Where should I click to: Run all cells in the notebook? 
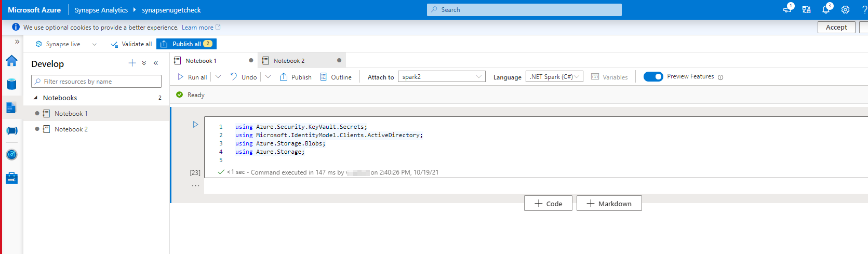click(192, 77)
